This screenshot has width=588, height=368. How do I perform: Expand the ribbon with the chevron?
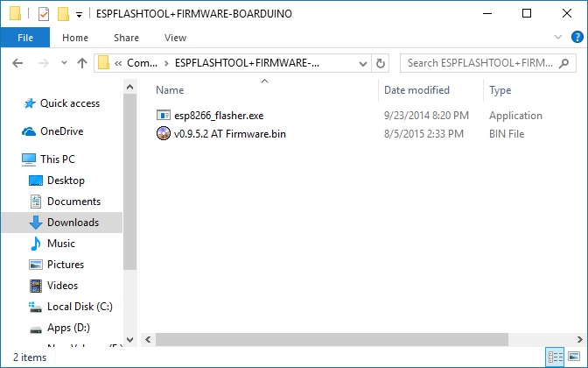pos(558,37)
